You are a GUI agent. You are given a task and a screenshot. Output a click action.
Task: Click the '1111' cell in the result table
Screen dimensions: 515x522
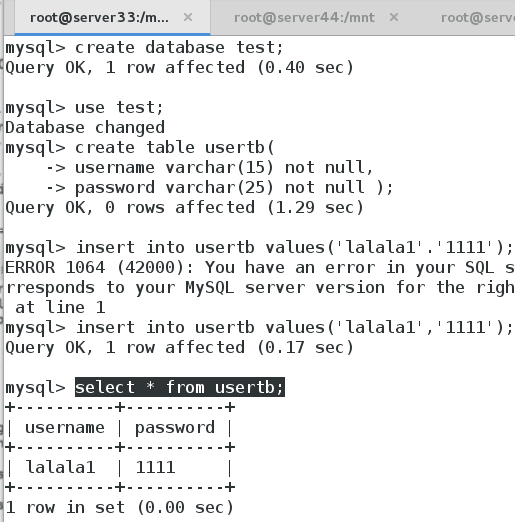coord(155,467)
